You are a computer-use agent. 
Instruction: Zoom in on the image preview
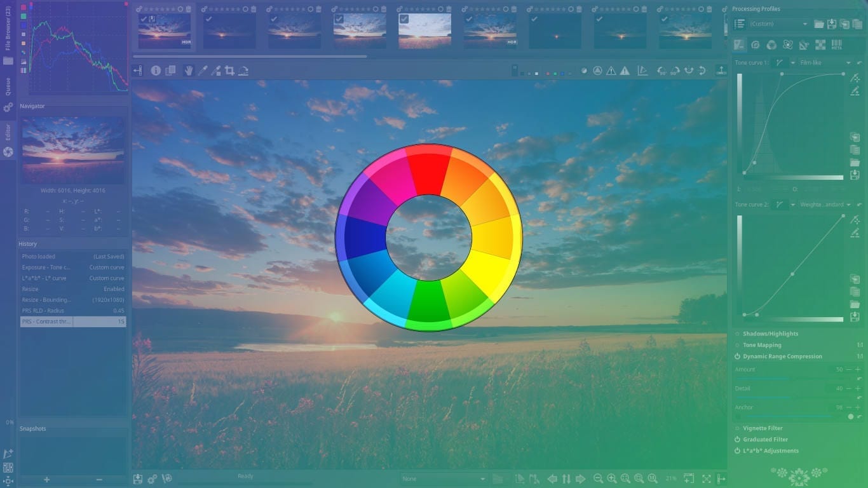(x=612, y=478)
